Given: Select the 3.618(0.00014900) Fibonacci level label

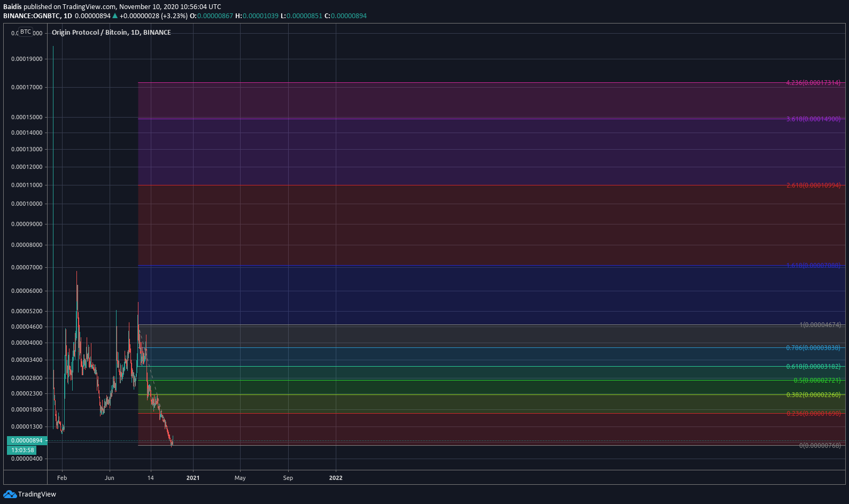Looking at the screenshot, I should (813, 119).
